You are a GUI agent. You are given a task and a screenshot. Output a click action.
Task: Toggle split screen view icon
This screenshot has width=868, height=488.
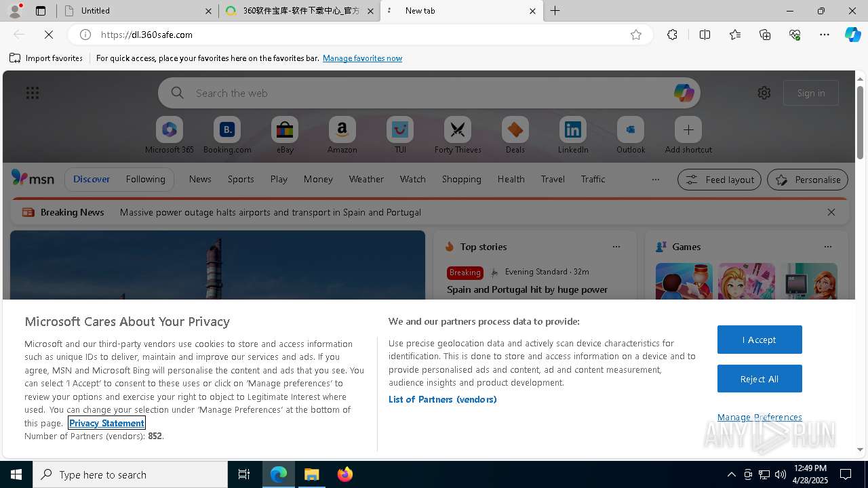705,35
